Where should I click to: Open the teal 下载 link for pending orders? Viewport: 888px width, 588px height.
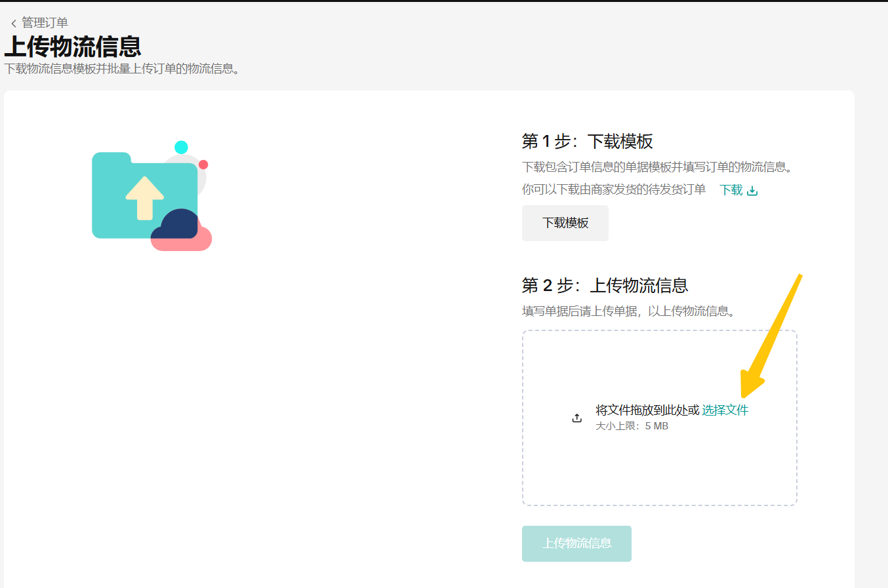(731, 190)
